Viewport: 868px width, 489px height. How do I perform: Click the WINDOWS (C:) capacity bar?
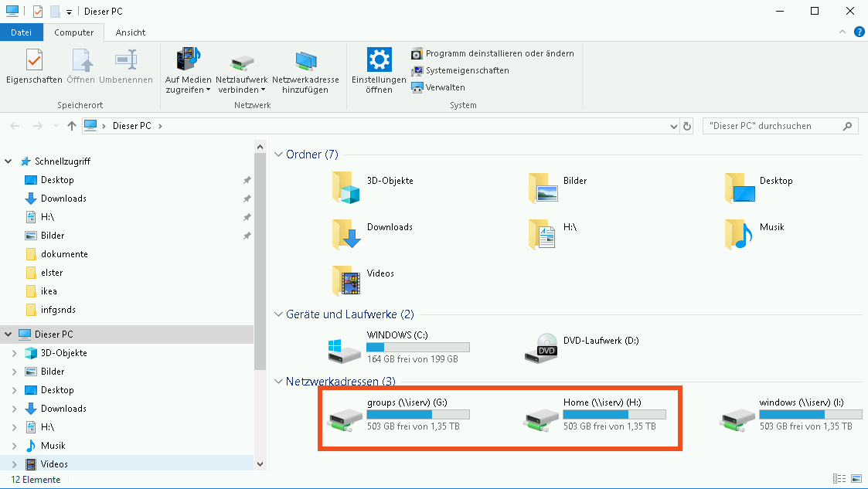418,348
